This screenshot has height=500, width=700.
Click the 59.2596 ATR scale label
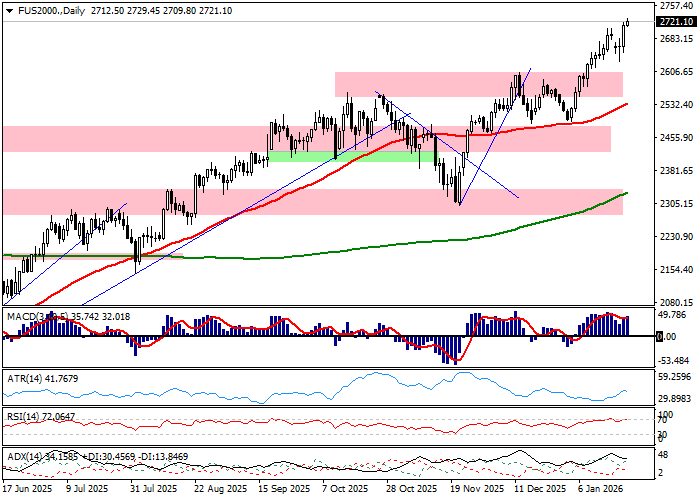pos(676,377)
